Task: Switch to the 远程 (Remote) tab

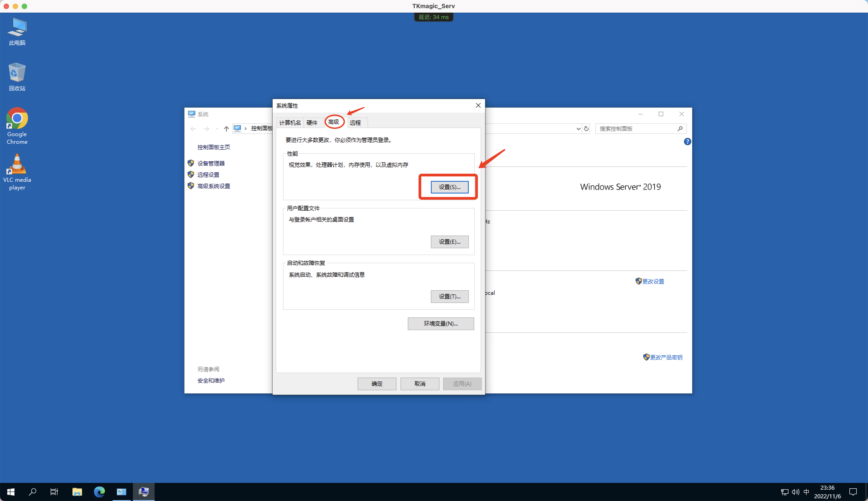Action: pyautogui.click(x=356, y=122)
